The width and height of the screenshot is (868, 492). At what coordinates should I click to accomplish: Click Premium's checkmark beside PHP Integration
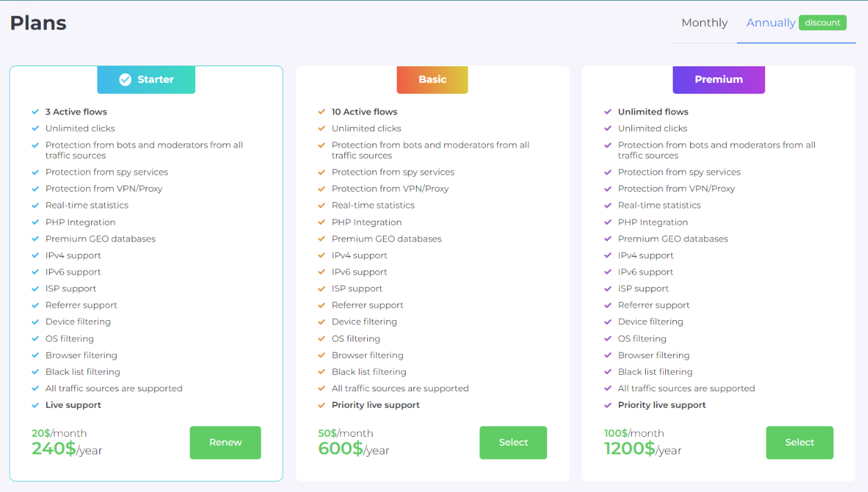point(608,222)
